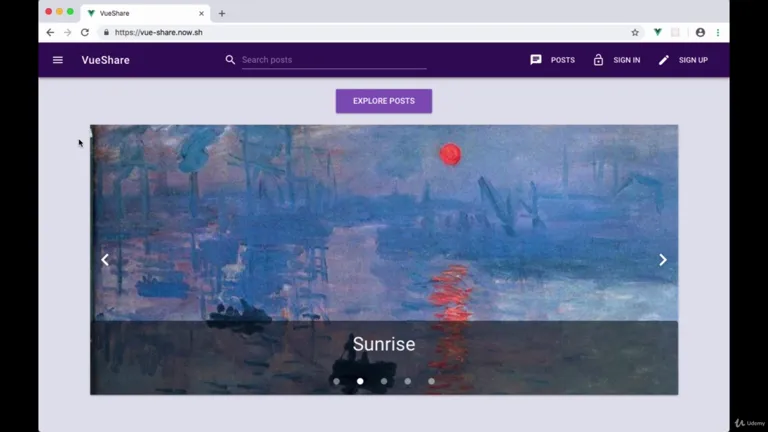Reload the current page
Viewport: 768px width, 432px height.
tap(85, 32)
